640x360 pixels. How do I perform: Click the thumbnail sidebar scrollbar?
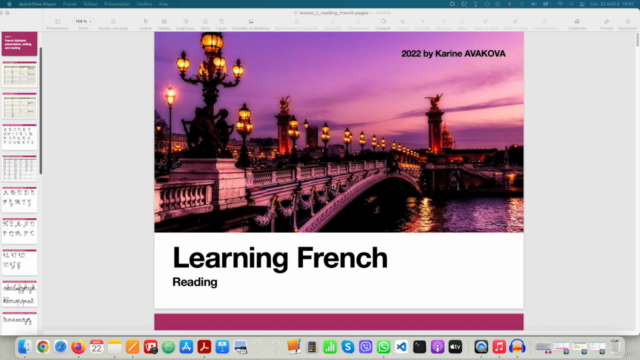(40, 110)
